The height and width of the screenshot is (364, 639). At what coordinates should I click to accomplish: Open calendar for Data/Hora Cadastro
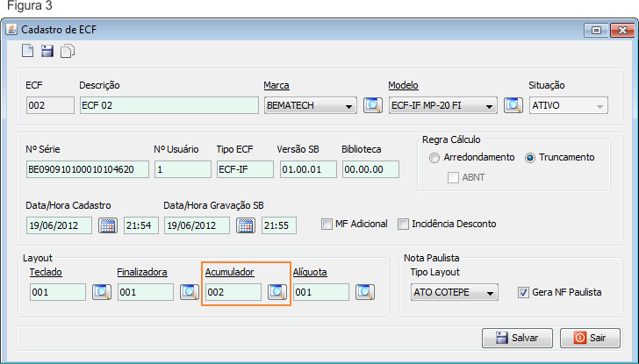click(107, 225)
